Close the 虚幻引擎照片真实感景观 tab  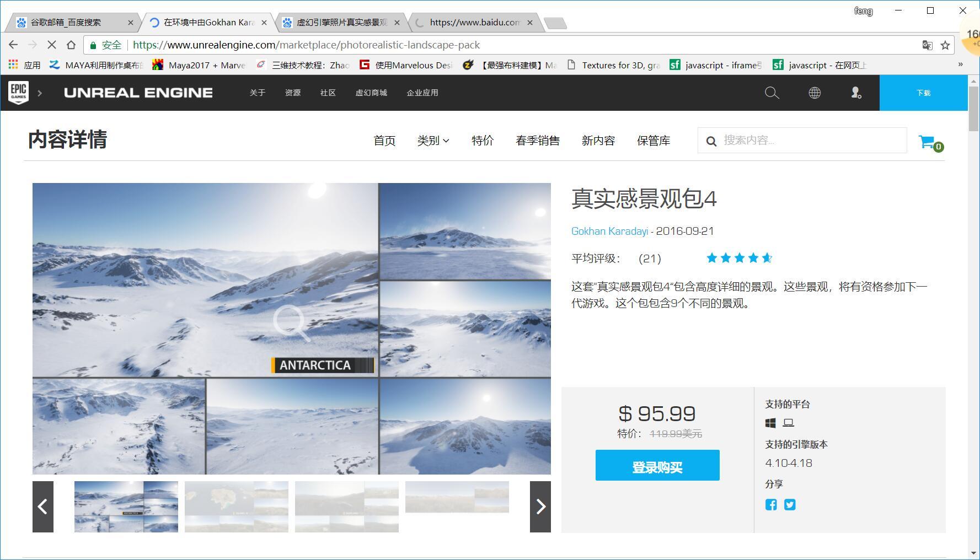(397, 23)
